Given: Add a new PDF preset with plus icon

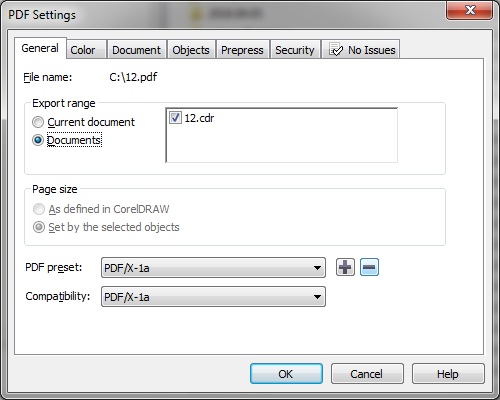Looking at the screenshot, I should 345,267.
